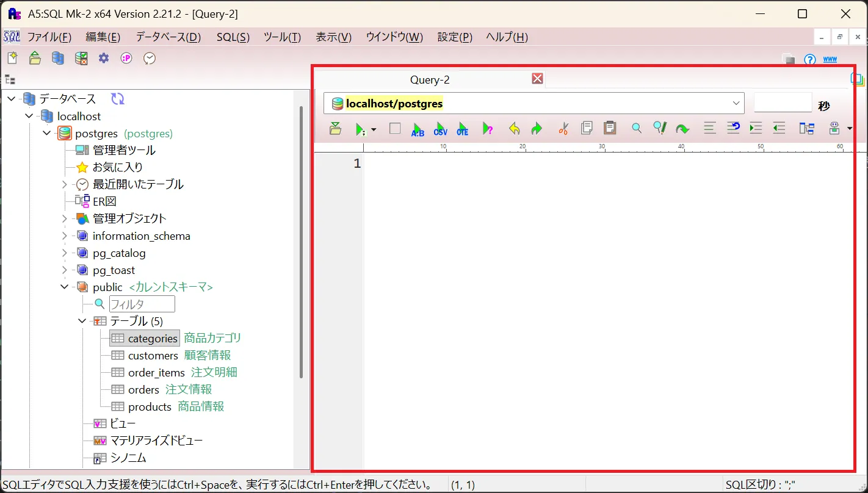Collapse the データベース root node

click(12, 99)
